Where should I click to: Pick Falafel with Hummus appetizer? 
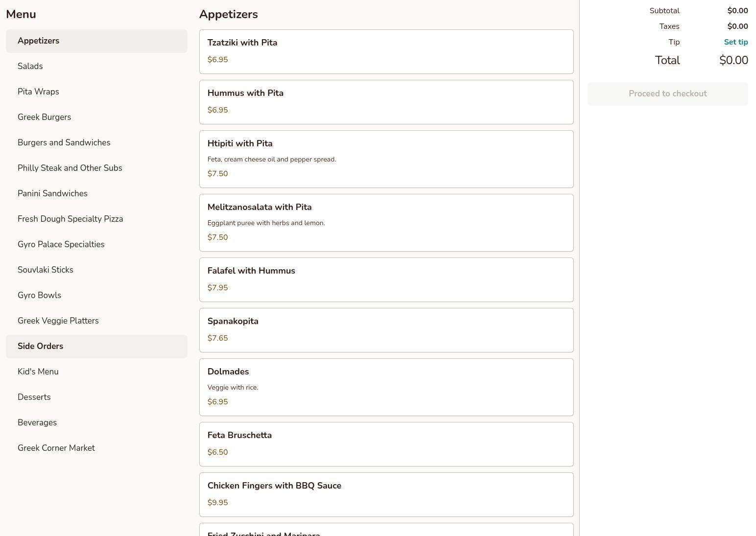[386, 280]
